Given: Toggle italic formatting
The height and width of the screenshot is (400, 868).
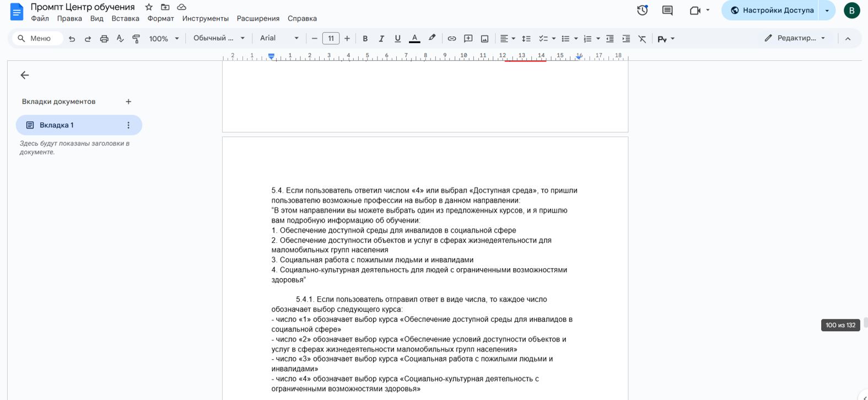Looking at the screenshot, I should click(381, 39).
